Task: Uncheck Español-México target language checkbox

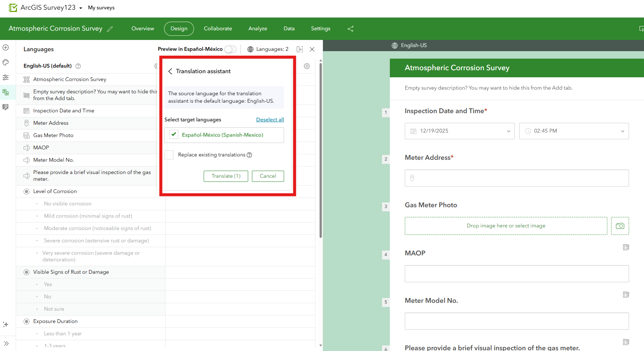Action: (x=174, y=134)
